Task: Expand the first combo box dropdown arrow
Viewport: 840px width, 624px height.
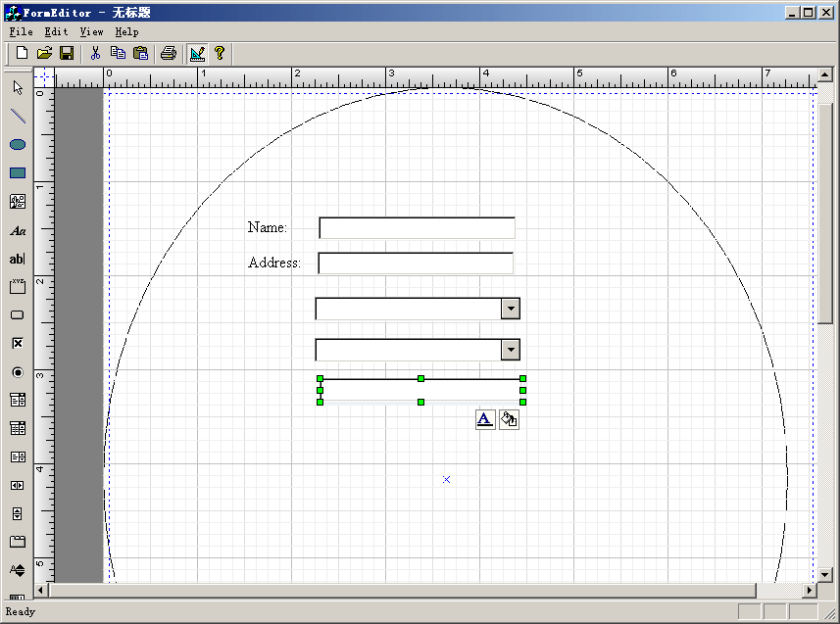Action: pos(510,310)
